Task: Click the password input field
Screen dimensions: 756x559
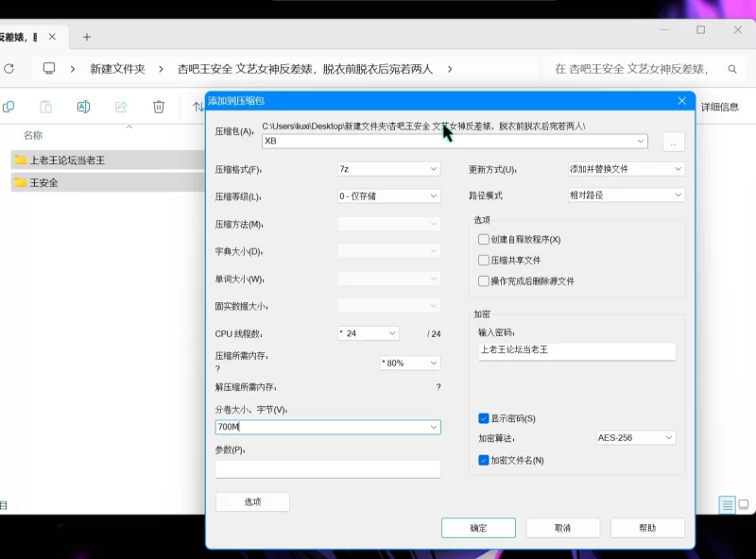Action: (576, 351)
